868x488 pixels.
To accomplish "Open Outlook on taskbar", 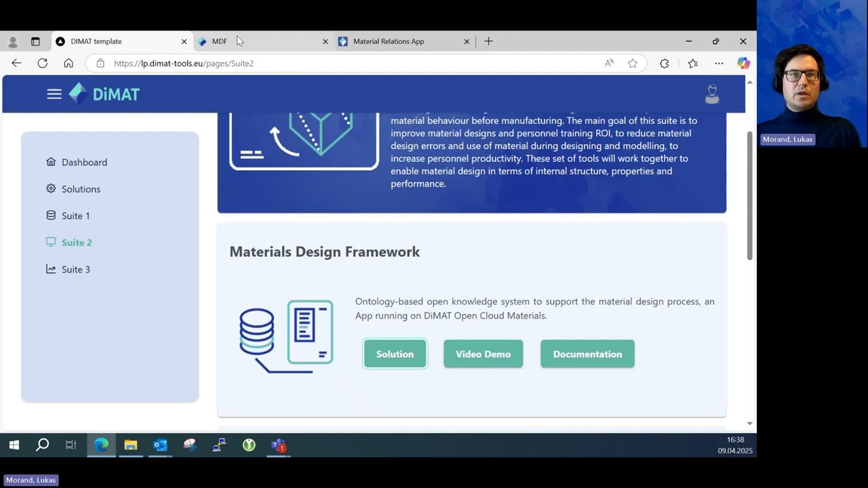I will [160, 445].
